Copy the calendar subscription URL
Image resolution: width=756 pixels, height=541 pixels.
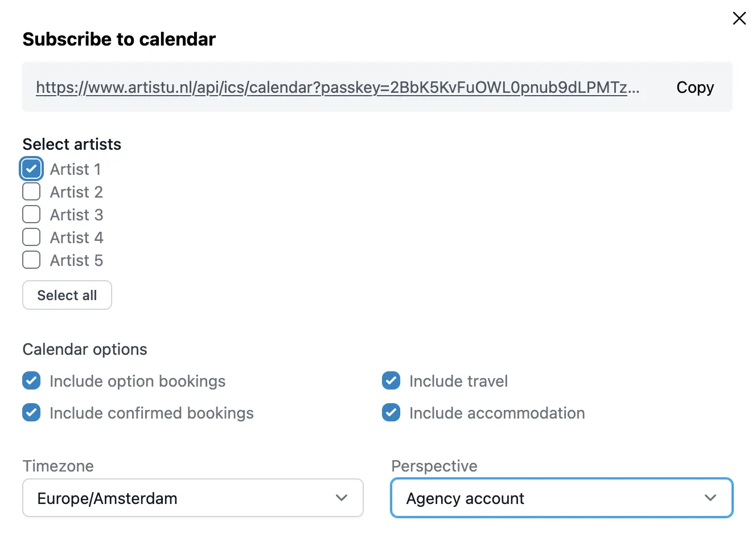(695, 87)
